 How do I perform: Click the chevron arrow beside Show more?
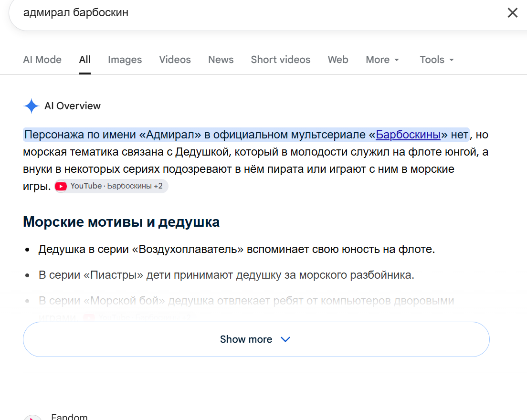[x=285, y=339]
